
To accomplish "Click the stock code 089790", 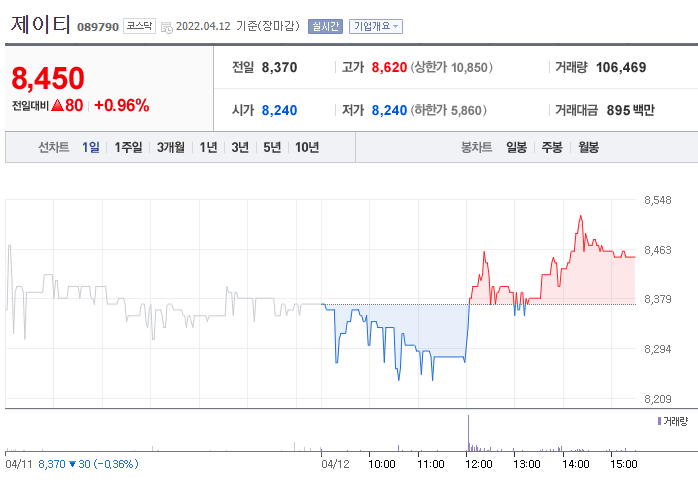I will pyautogui.click(x=98, y=27).
